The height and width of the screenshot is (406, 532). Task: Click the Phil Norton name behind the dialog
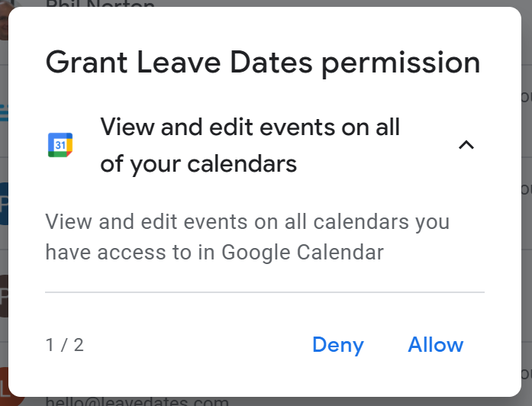pos(100,4)
